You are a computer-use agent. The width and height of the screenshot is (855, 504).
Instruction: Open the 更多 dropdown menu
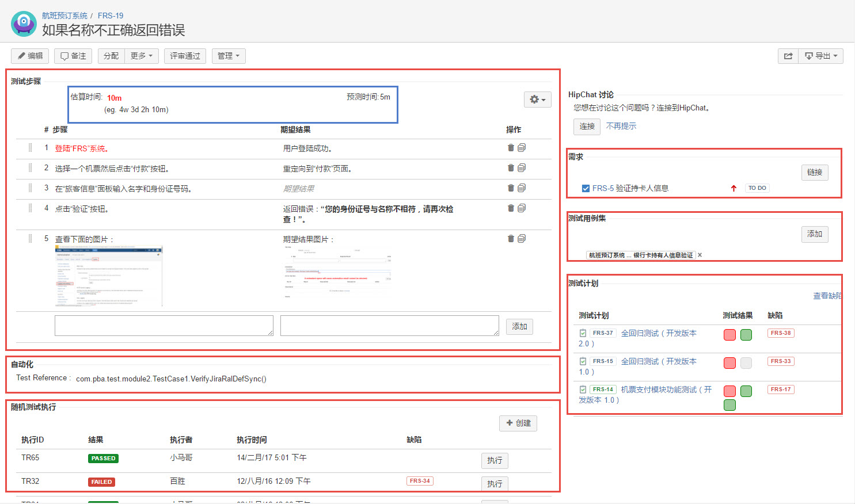(x=142, y=56)
